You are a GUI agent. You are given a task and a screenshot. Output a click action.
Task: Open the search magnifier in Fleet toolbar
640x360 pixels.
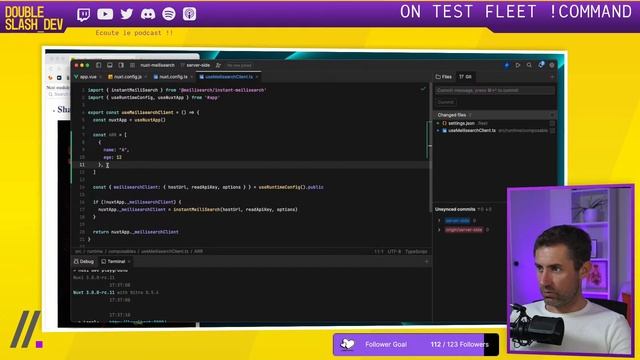click(x=529, y=65)
